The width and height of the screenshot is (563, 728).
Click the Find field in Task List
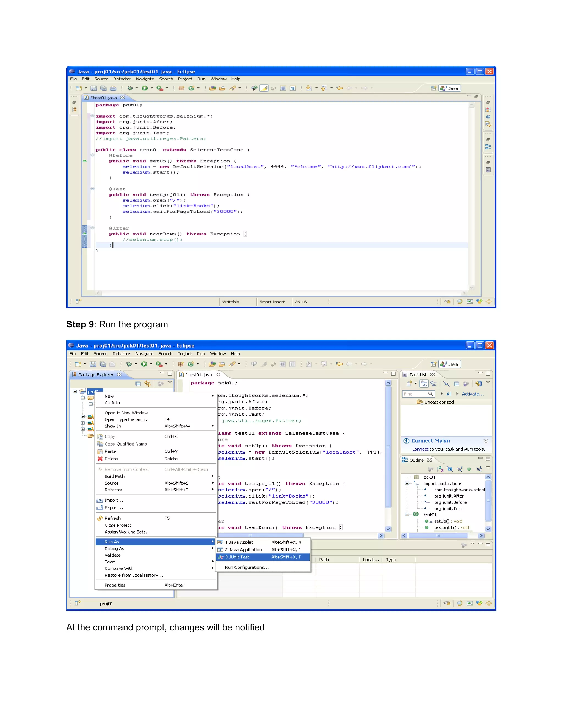pyautogui.click(x=419, y=394)
